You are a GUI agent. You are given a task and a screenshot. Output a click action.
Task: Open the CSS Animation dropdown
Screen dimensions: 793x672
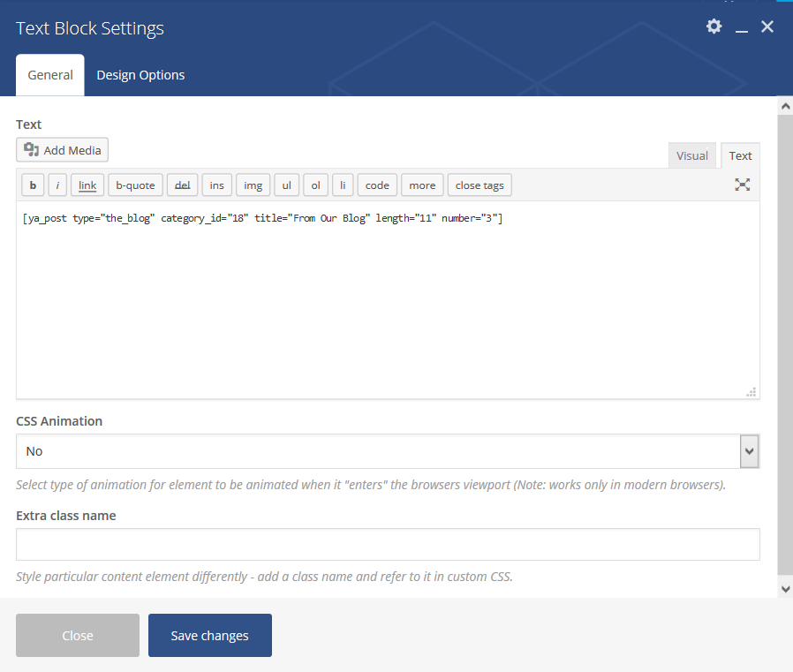click(x=388, y=451)
